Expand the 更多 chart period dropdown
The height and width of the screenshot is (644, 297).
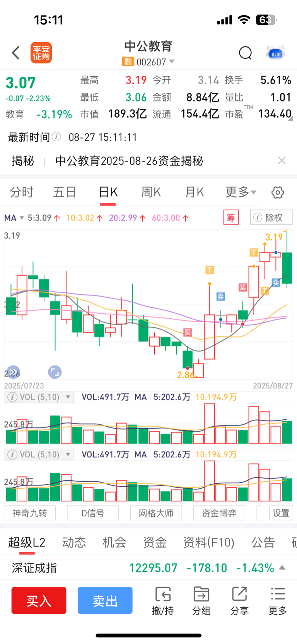click(x=241, y=192)
